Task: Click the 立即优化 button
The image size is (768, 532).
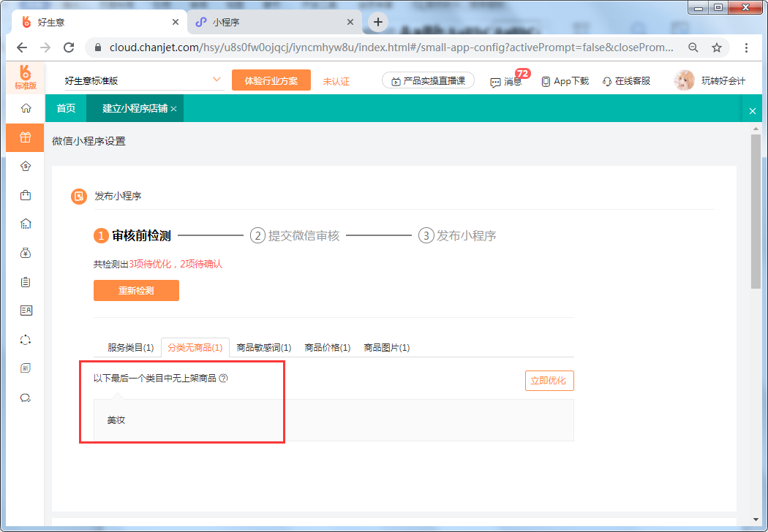Action: [x=549, y=381]
